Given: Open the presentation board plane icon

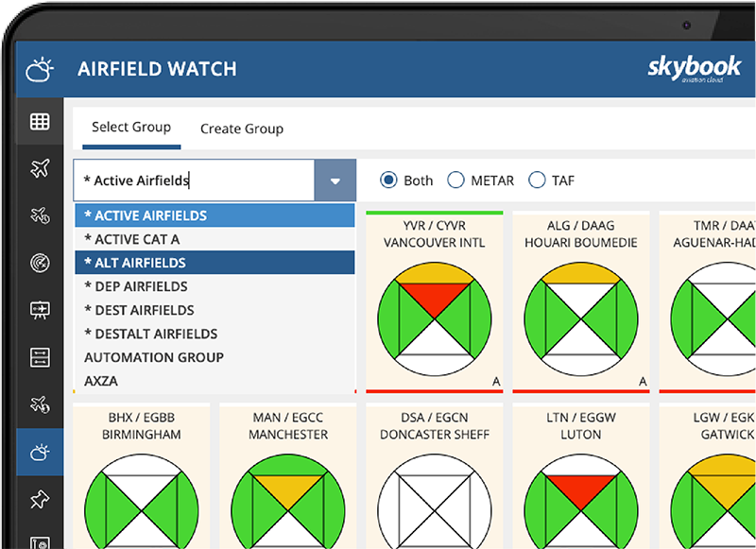Looking at the screenshot, I should pyautogui.click(x=40, y=310).
